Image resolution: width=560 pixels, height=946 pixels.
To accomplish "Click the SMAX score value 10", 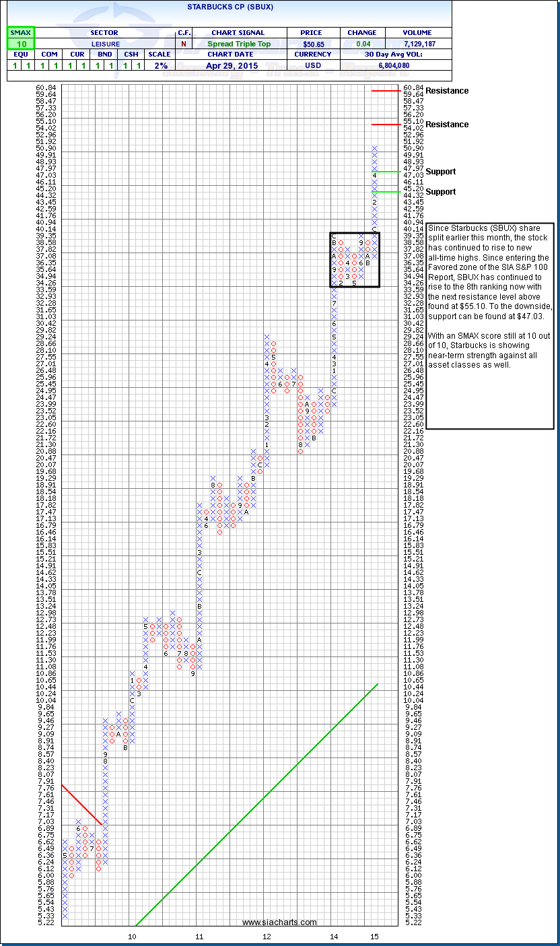I will pyautogui.click(x=21, y=44).
